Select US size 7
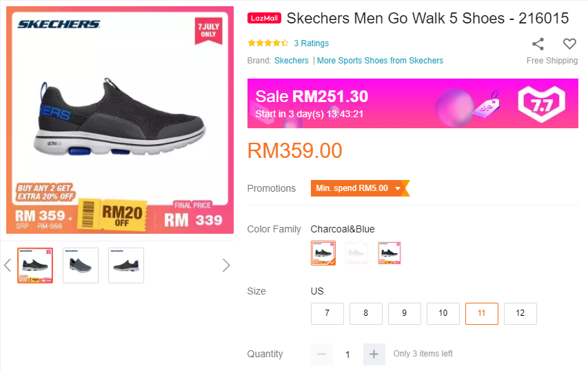Image resolution: width=588 pixels, height=371 pixels. coord(327,313)
